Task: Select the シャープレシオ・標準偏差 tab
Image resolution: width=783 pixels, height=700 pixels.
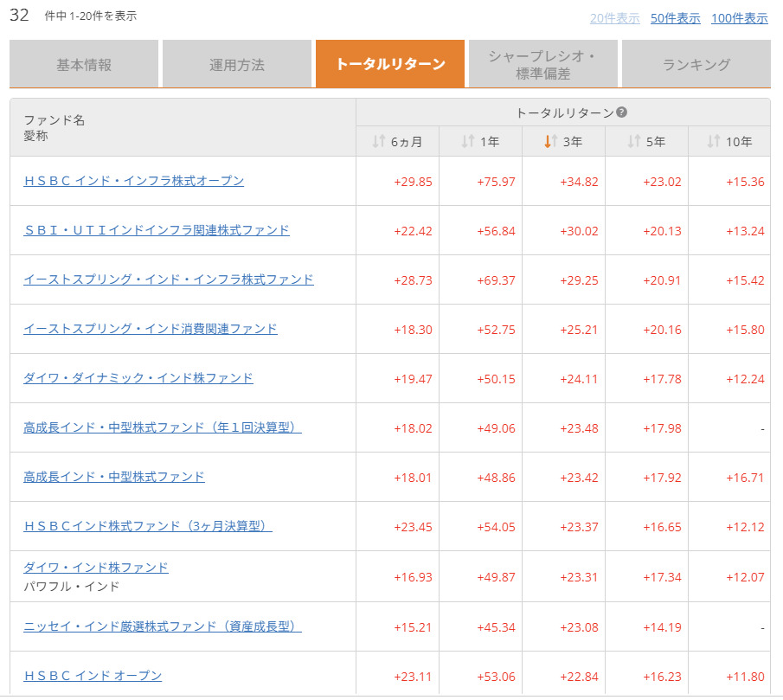Action: [542, 65]
